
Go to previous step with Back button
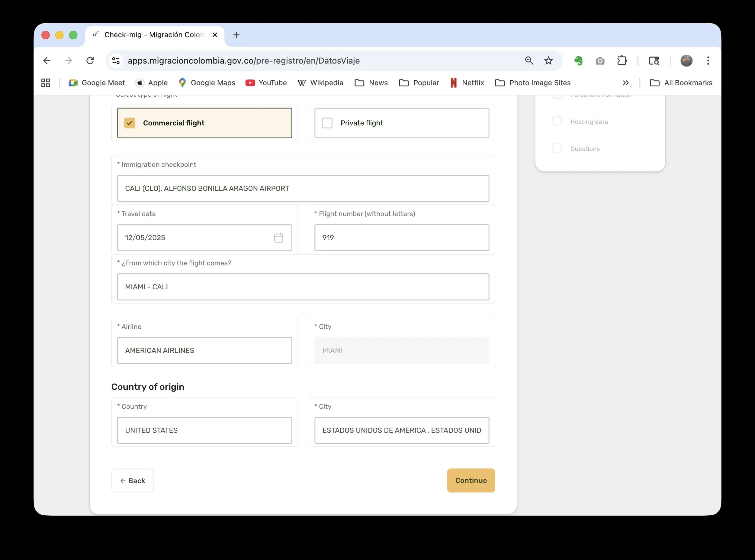(x=132, y=480)
